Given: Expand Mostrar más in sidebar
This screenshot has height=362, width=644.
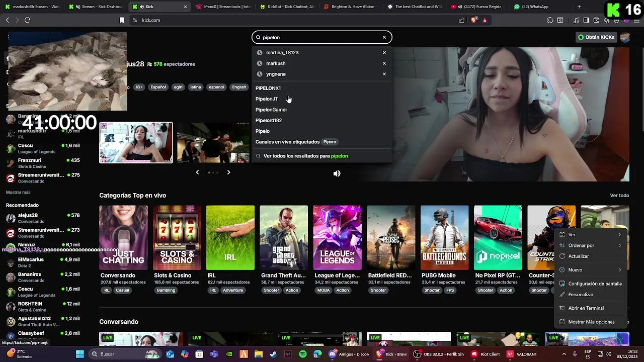Looking at the screenshot, I should pyautogui.click(x=18, y=193).
